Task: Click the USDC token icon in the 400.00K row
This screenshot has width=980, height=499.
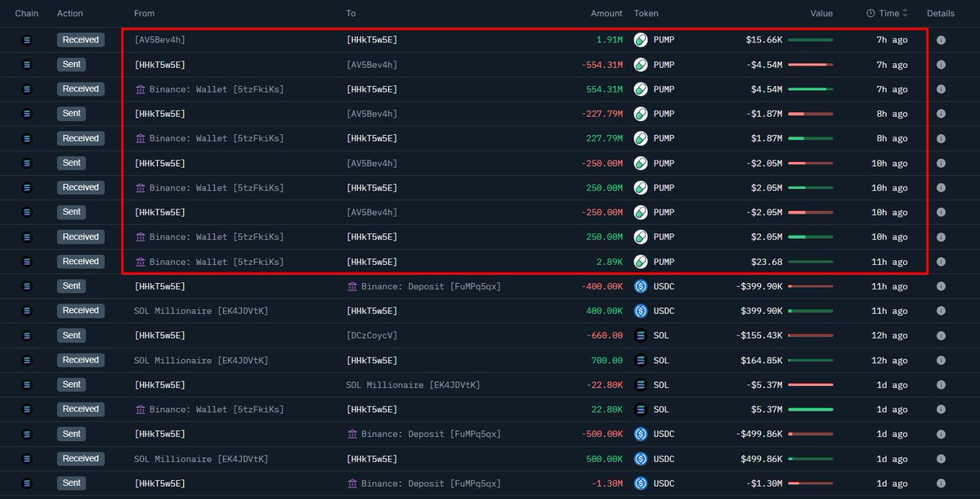Action: click(x=641, y=311)
